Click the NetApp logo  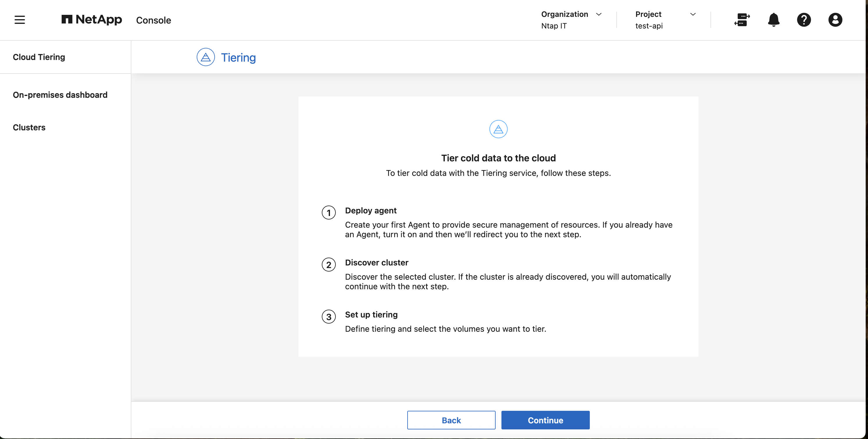pyautogui.click(x=92, y=19)
